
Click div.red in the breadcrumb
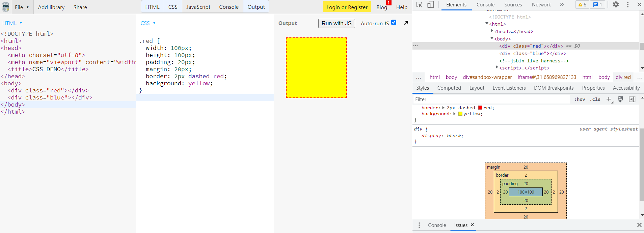tap(623, 77)
